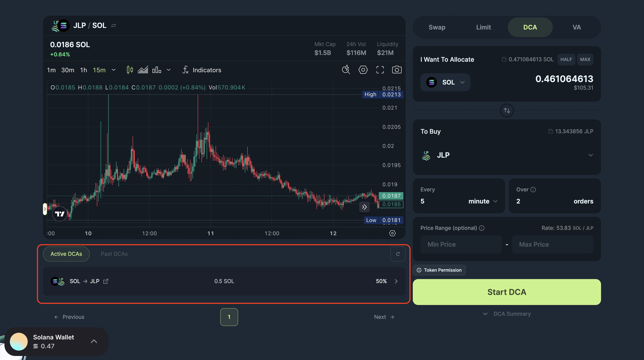The height and width of the screenshot is (360, 644).
Task: Expand the chart left side handle
Action: pos(45,209)
